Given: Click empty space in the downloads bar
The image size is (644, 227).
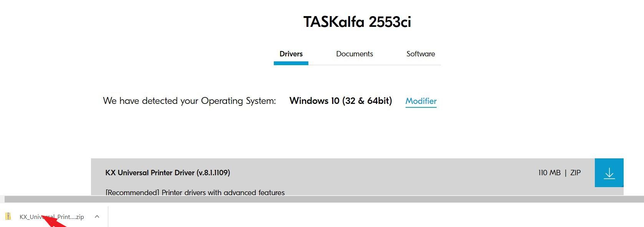Looking at the screenshot, I should [x=346, y=217].
